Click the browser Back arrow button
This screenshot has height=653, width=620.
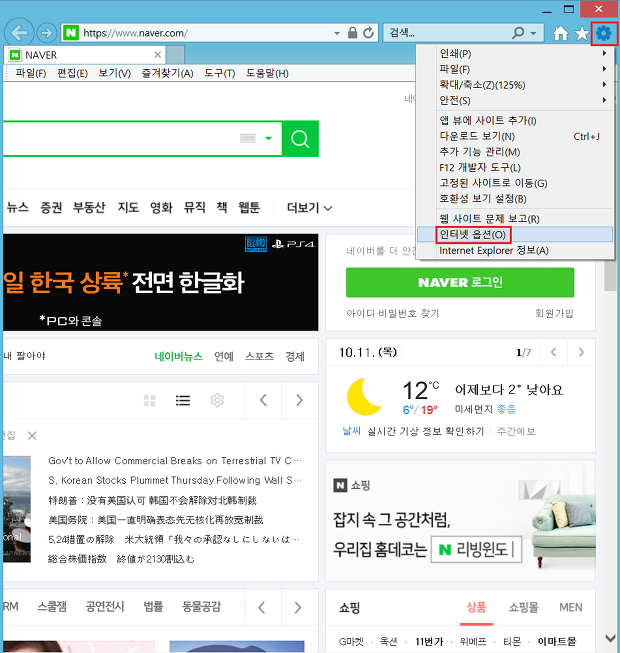(19, 32)
